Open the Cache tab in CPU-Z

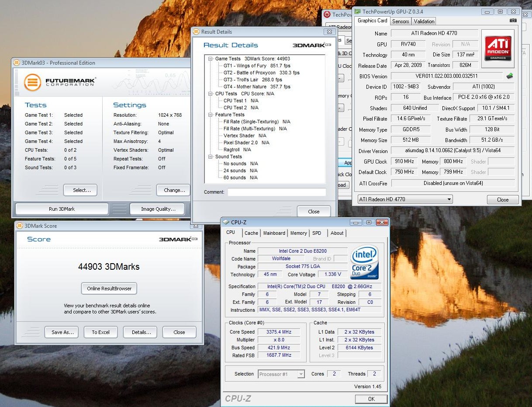point(251,233)
